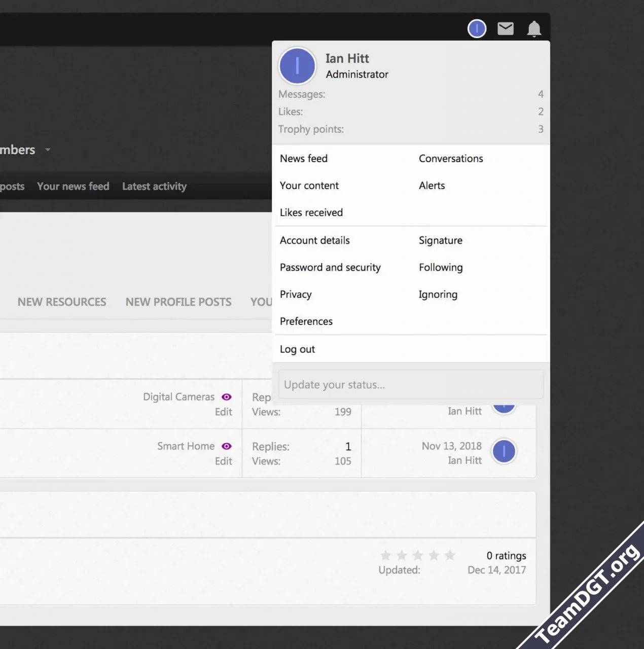Click the star rating row above Updated

(x=417, y=556)
